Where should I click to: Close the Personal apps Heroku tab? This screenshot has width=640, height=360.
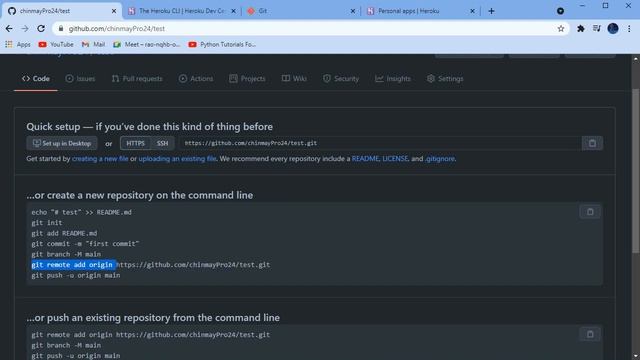click(x=472, y=11)
